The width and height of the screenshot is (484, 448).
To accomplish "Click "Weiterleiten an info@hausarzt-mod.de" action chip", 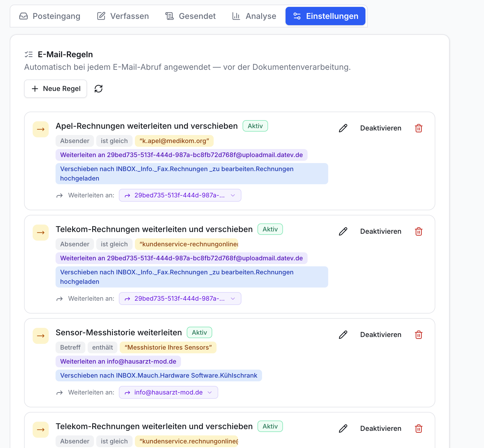I will point(118,361).
